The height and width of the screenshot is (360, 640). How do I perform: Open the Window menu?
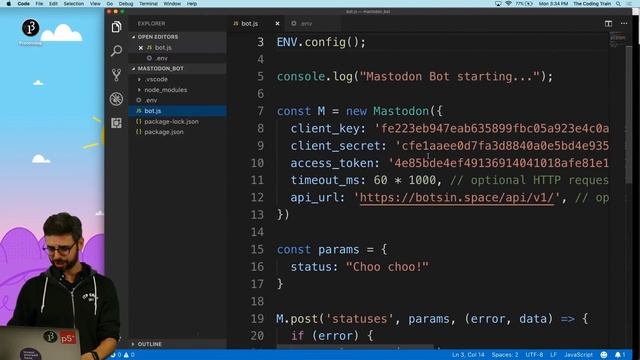(x=172, y=4)
